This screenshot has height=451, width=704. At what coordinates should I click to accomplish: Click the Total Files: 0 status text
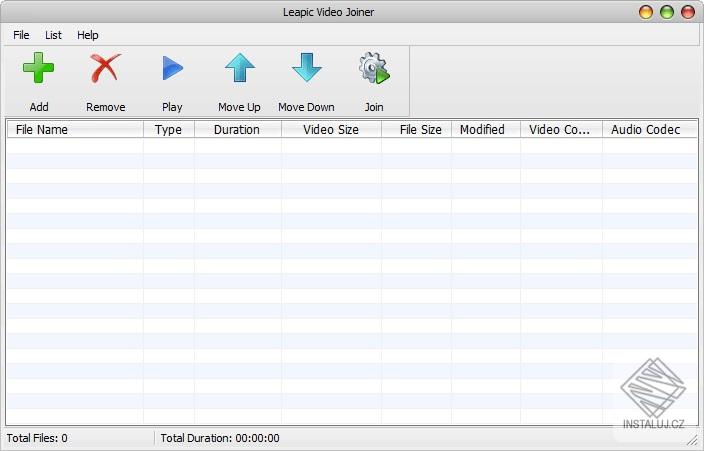point(37,438)
